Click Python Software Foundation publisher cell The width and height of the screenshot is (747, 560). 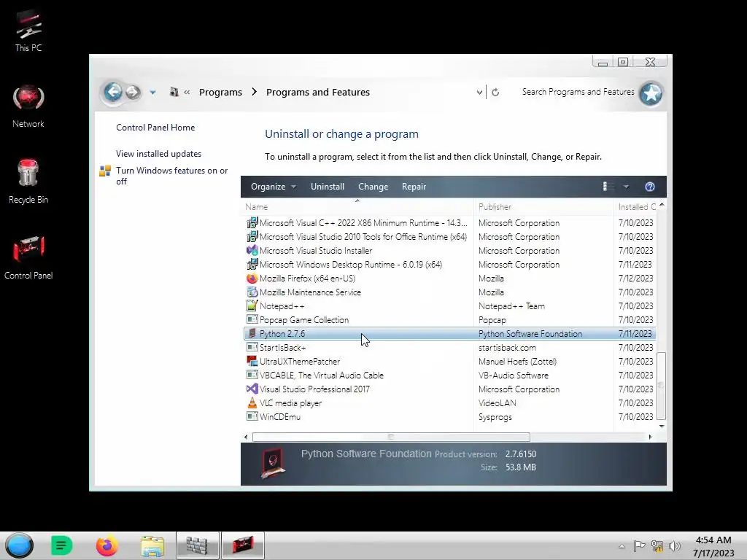pyautogui.click(x=530, y=334)
